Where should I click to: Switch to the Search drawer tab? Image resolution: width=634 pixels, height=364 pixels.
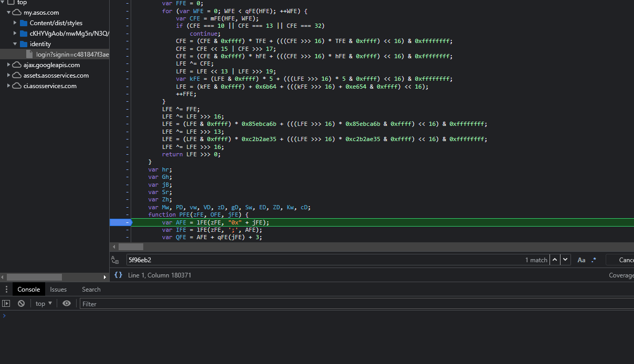91,290
